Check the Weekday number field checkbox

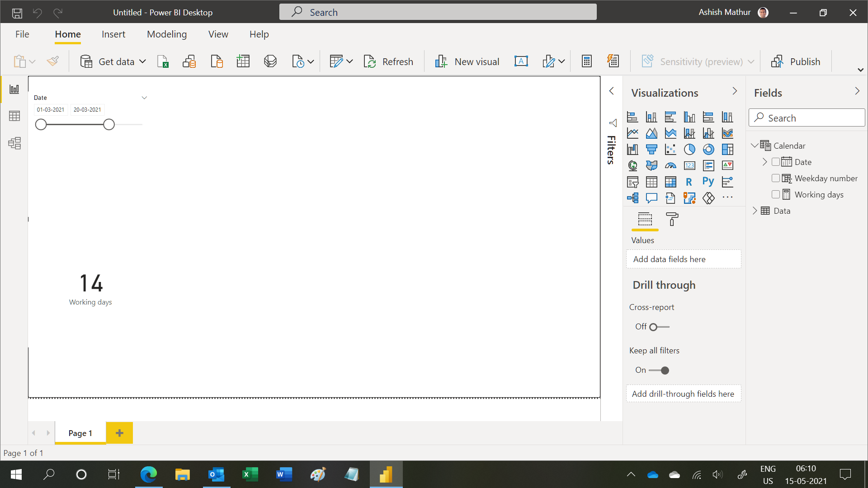[x=776, y=178]
